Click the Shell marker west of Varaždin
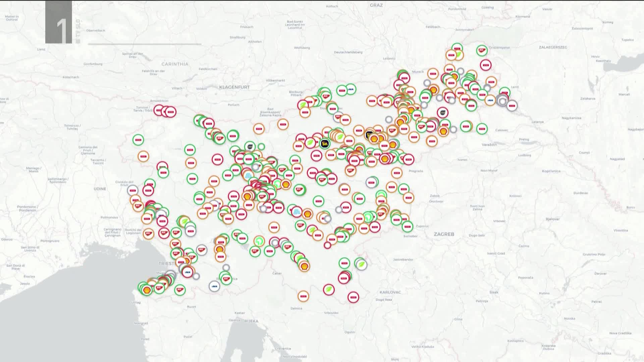644x362 pixels. pyautogui.click(x=443, y=131)
